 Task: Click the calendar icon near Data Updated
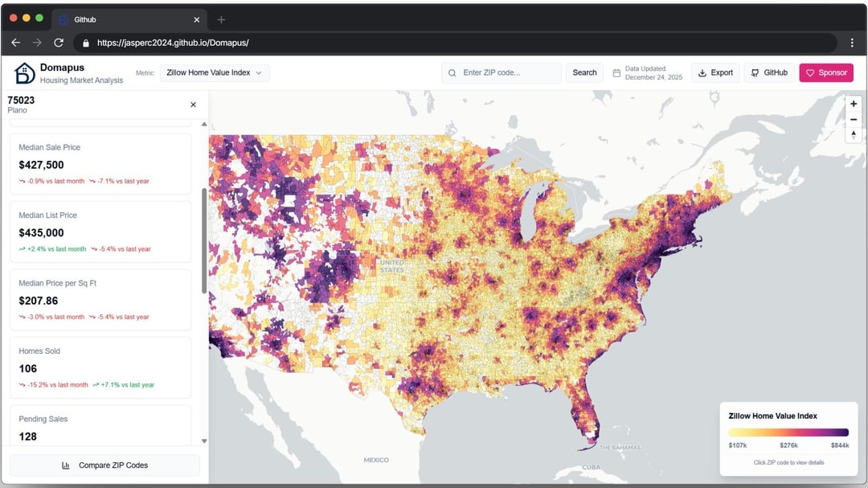coord(616,73)
